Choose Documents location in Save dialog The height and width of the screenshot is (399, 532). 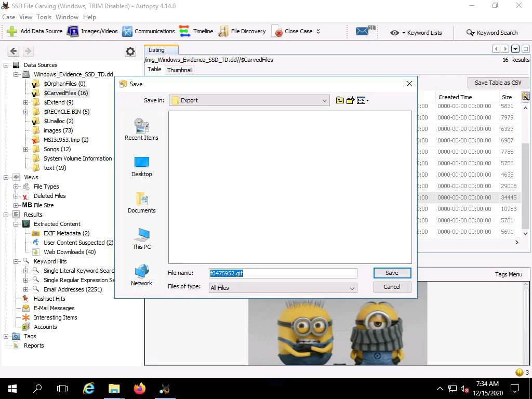(141, 203)
